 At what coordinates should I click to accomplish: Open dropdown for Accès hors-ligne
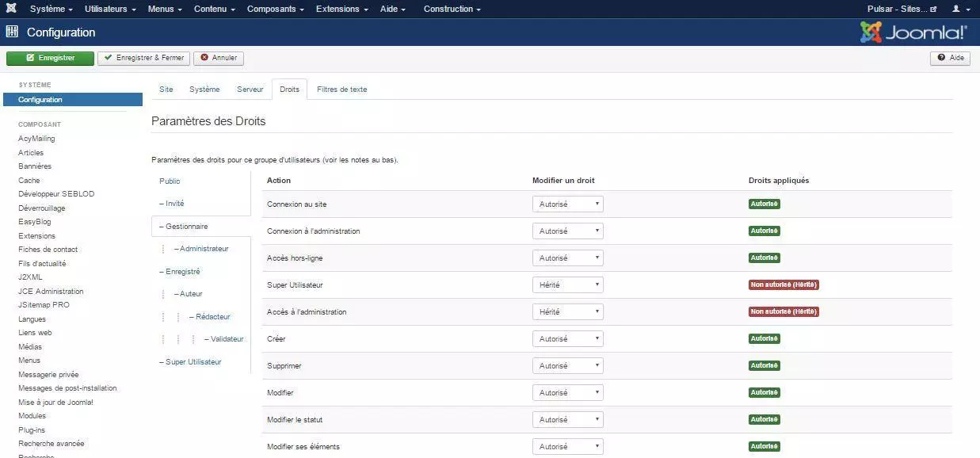point(568,258)
